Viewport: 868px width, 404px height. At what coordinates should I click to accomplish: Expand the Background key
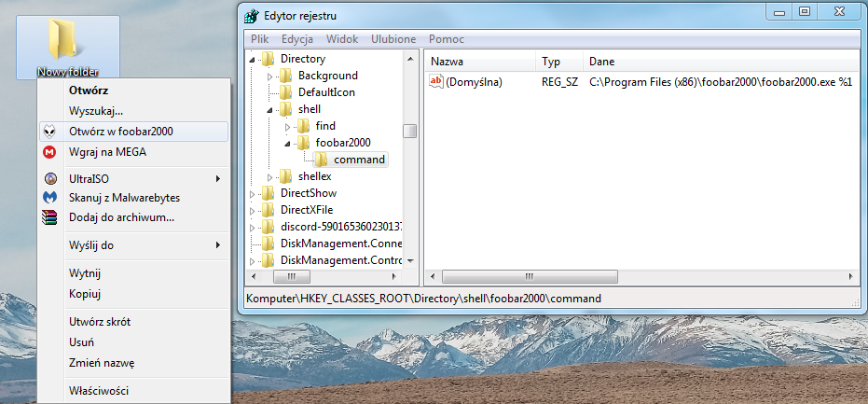270,76
